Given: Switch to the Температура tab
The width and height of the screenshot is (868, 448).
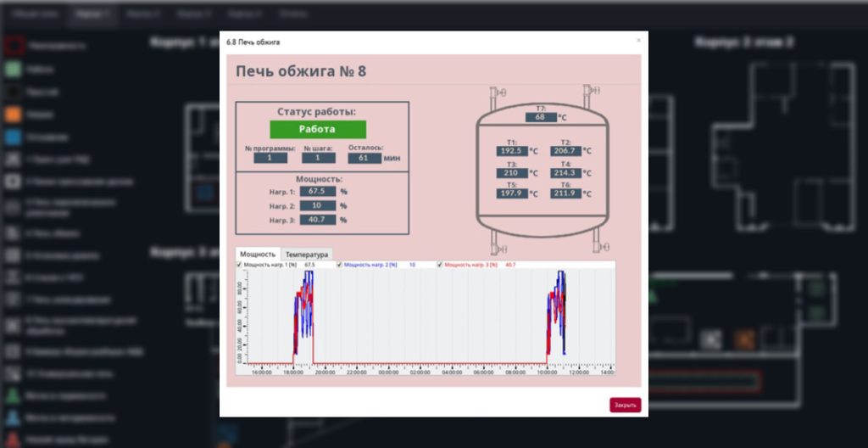Looking at the screenshot, I should [306, 254].
